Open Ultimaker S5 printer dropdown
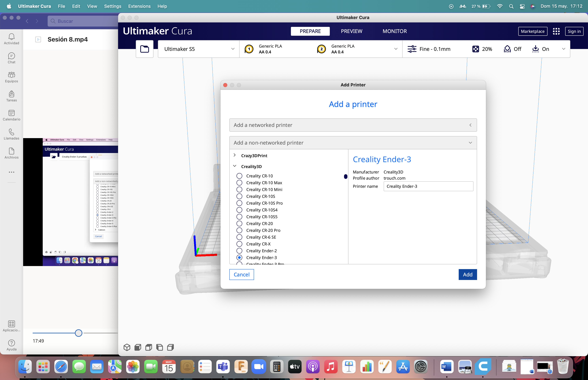The width and height of the screenshot is (588, 380). (x=199, y=49)
